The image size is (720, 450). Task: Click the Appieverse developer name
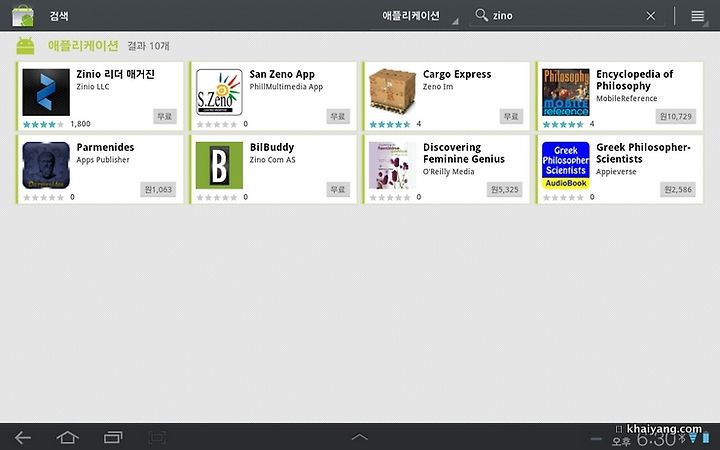click(616, 171)
